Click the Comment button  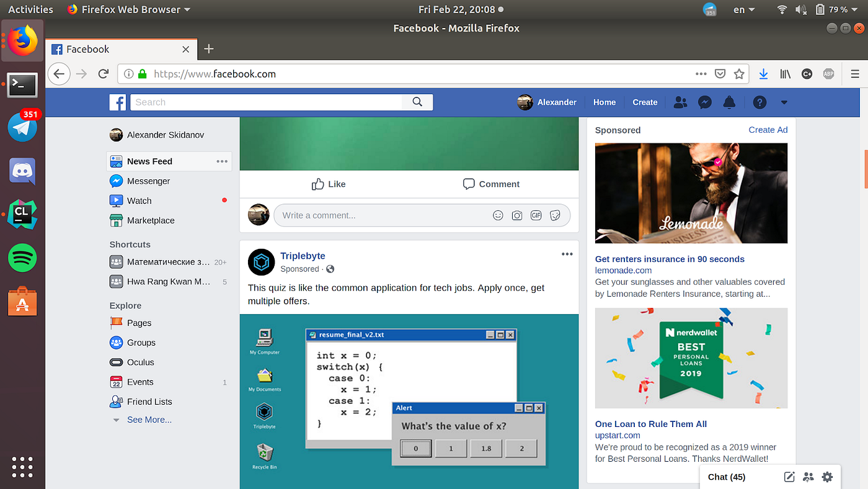(x=491, y=184)
